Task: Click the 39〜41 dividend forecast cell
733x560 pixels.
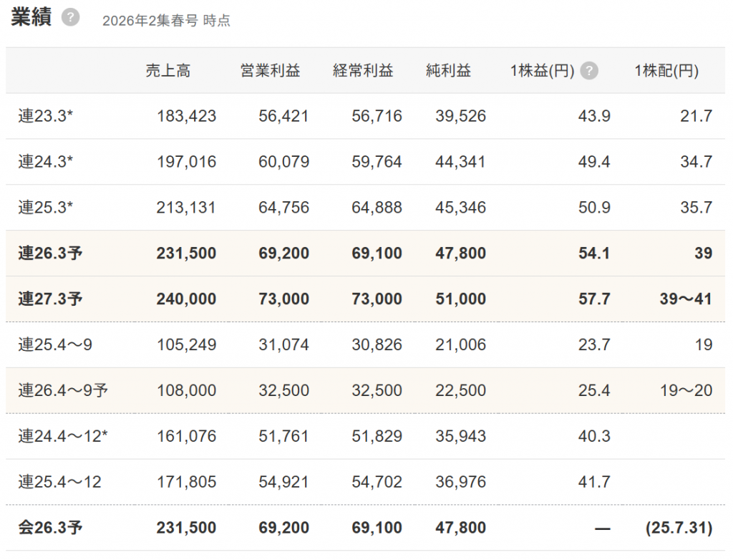Action: (686, 299)
